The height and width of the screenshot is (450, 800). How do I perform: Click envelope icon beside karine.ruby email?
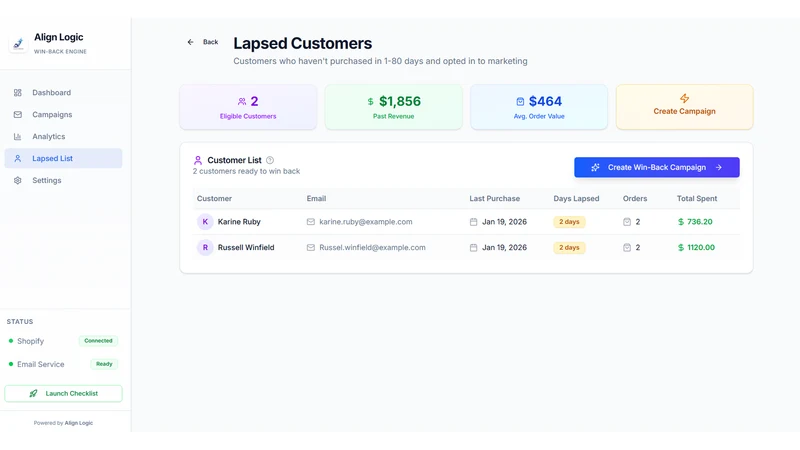tap(311, 222)
